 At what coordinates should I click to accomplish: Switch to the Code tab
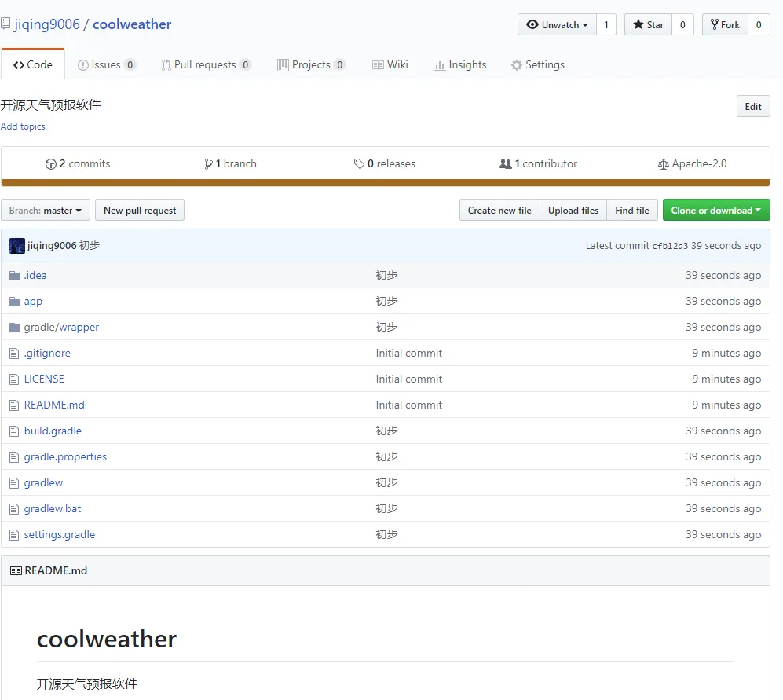point(33,65)
